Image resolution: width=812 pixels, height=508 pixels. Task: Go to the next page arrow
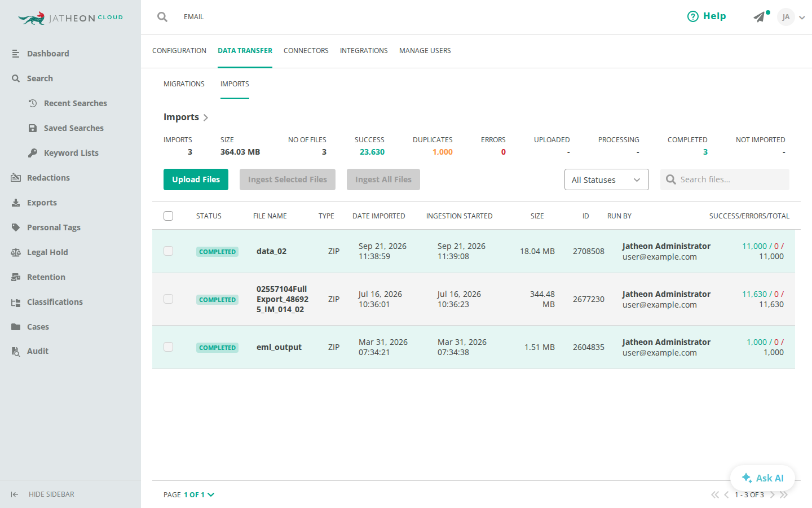pyautogui.click(x=773, y=495)
